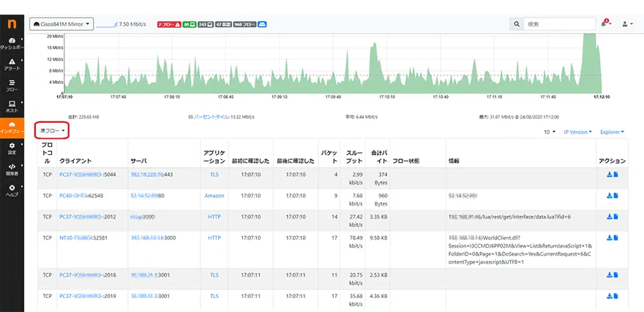
Task: Click the gray 47 装置 badge
Action: tap(223, 25)
